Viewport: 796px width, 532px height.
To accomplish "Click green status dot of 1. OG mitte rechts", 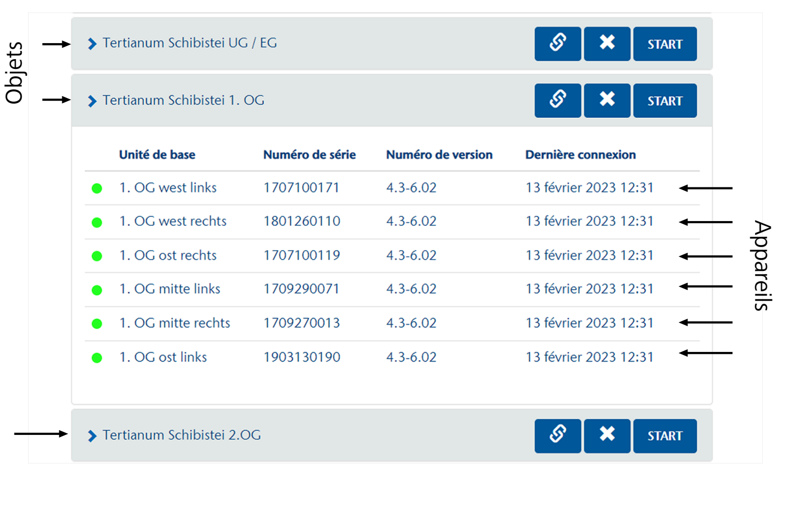I will (x=97, y=324).
